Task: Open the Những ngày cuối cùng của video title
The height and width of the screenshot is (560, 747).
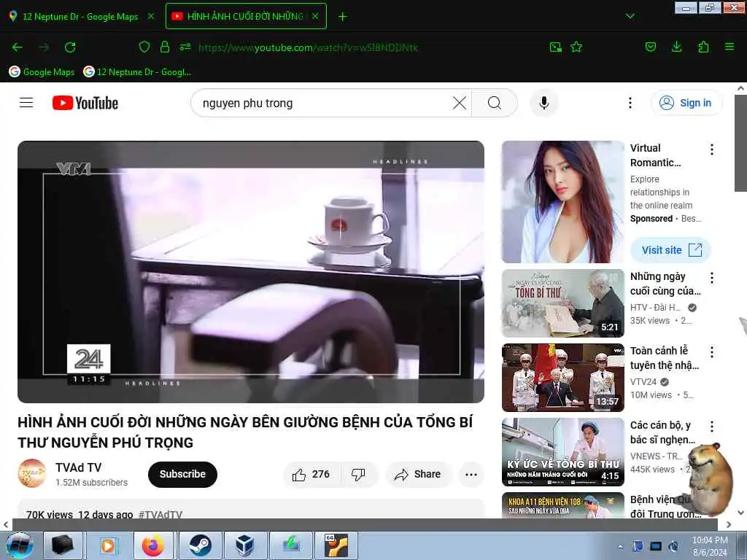Action: pyautogui.click(x=665, y=284)
